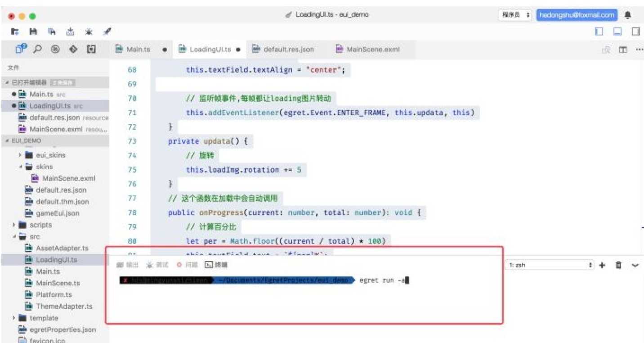644x343 pixels.
Task: Click the Save All toolbar icon
Action: tap(52, 32)
